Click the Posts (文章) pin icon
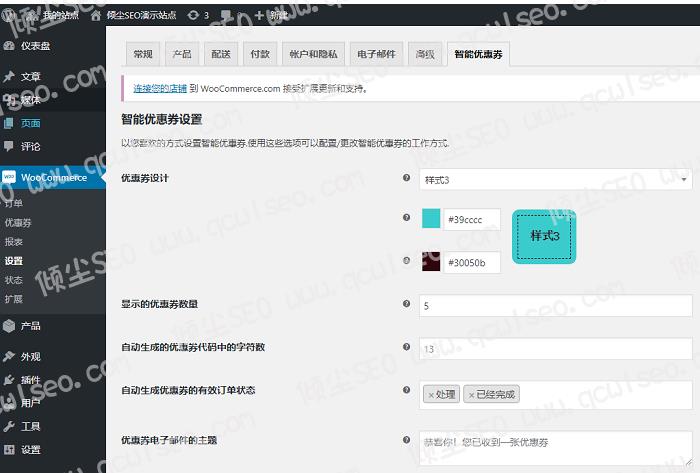The width and height of the screenshot is (700, 473). (9, 76)
